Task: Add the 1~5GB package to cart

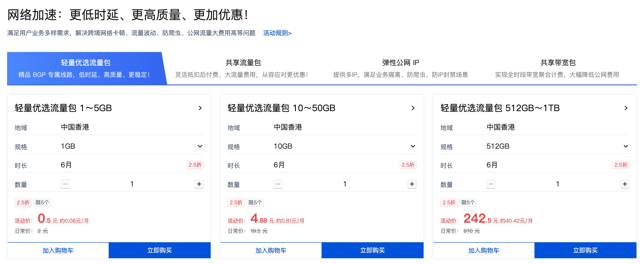Action: click(58, 250)
